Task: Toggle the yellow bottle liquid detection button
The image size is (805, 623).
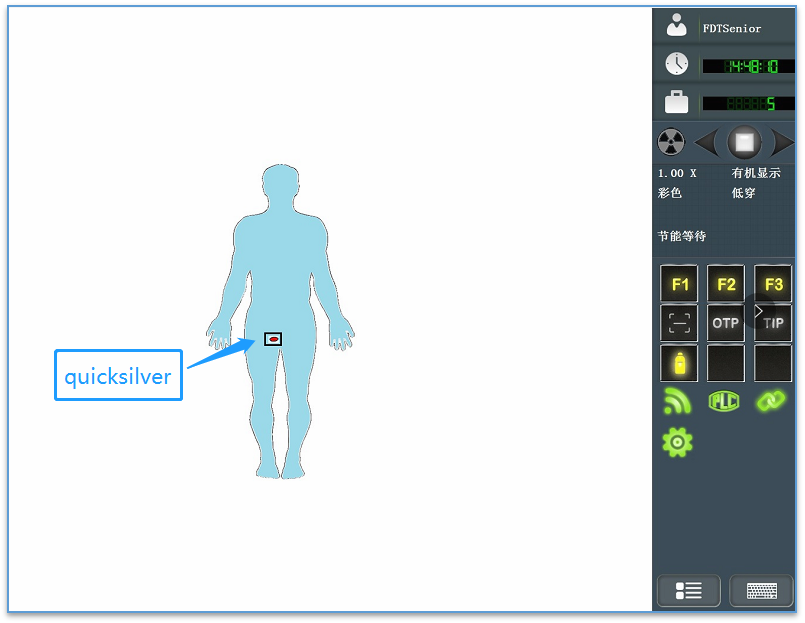Action: click(680, 363)
